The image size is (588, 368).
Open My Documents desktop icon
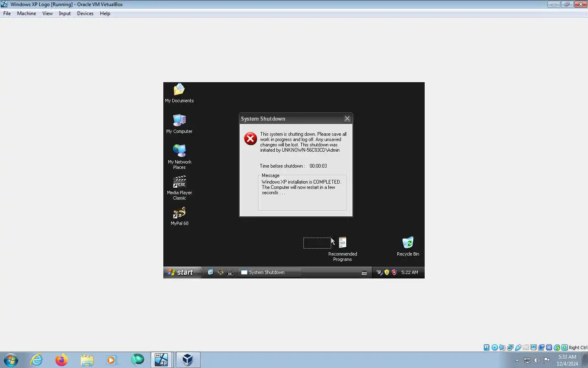pos(179,93)
